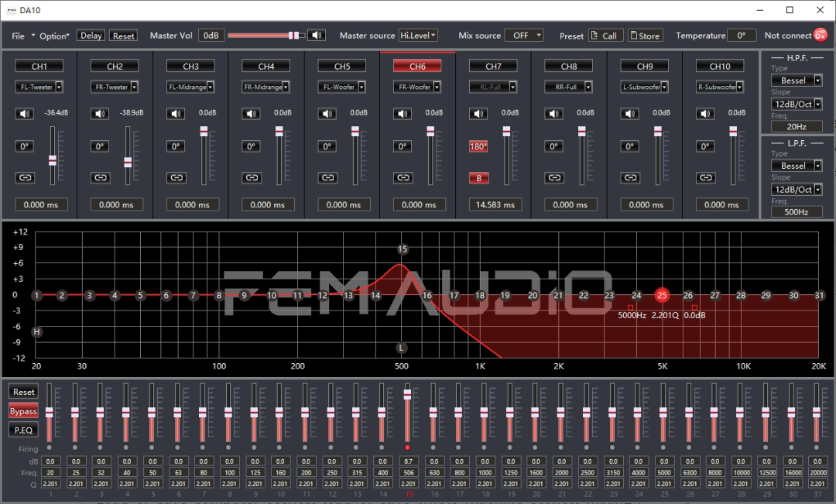Mute channel CH10 with its speaker icon

point(705,113)
